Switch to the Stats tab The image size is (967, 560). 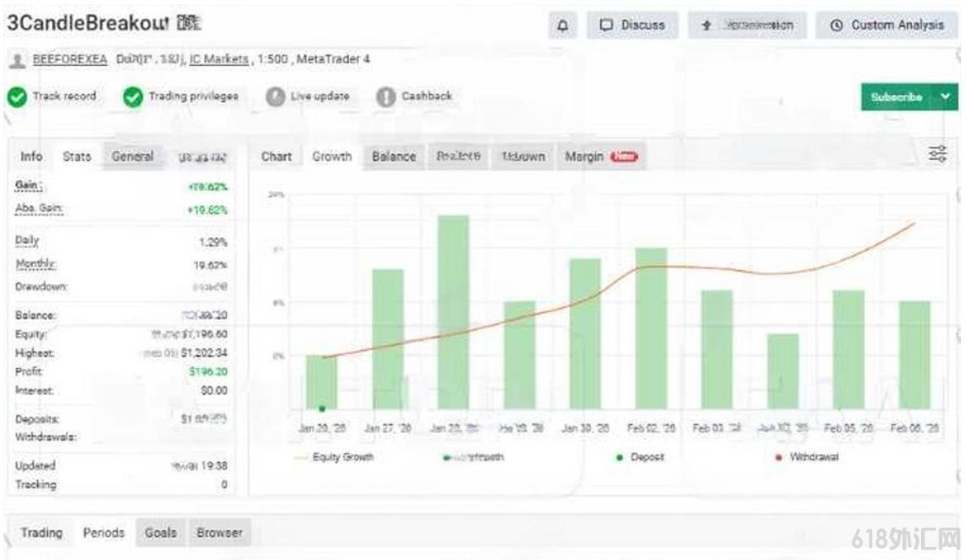[77, 156]
